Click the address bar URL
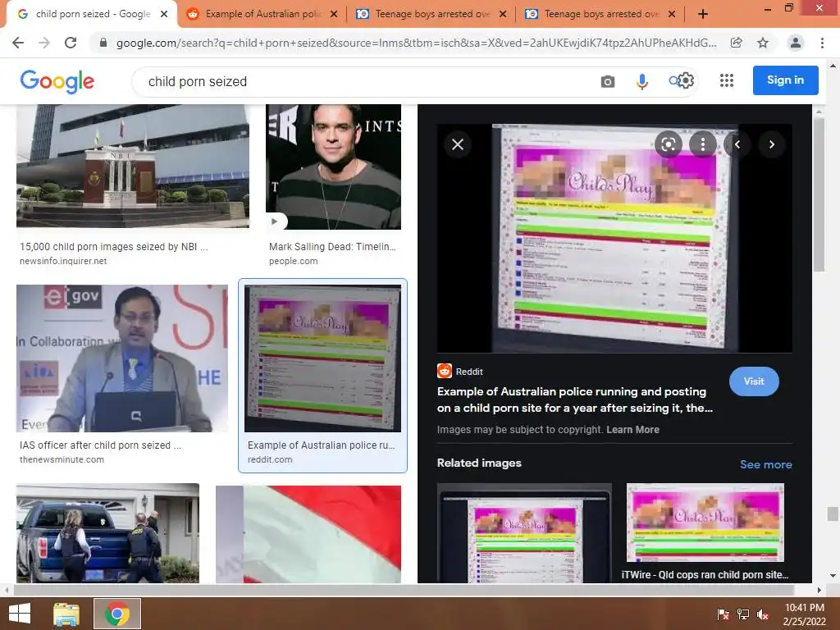Image resolution: width=840 pixels, height=630 pixels. tap(416, 43)
